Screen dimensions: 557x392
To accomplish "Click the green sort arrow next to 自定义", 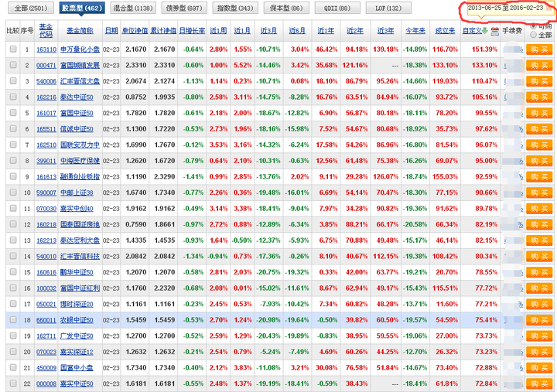I will point(485,32).
